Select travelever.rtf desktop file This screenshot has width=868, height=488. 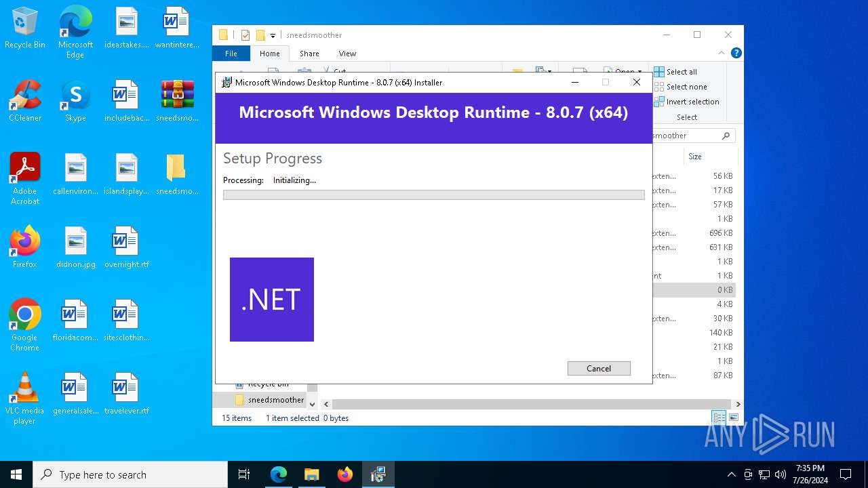[126, 394]
